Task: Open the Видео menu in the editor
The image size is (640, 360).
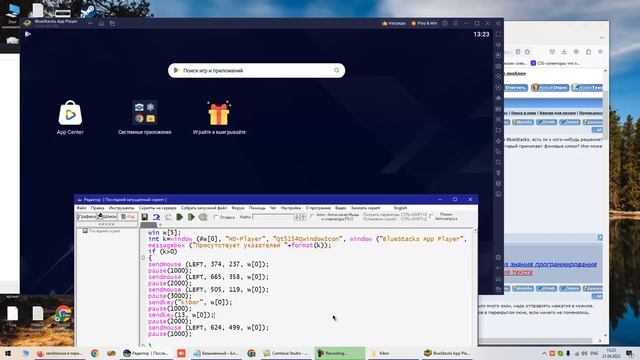Action: 340,208
